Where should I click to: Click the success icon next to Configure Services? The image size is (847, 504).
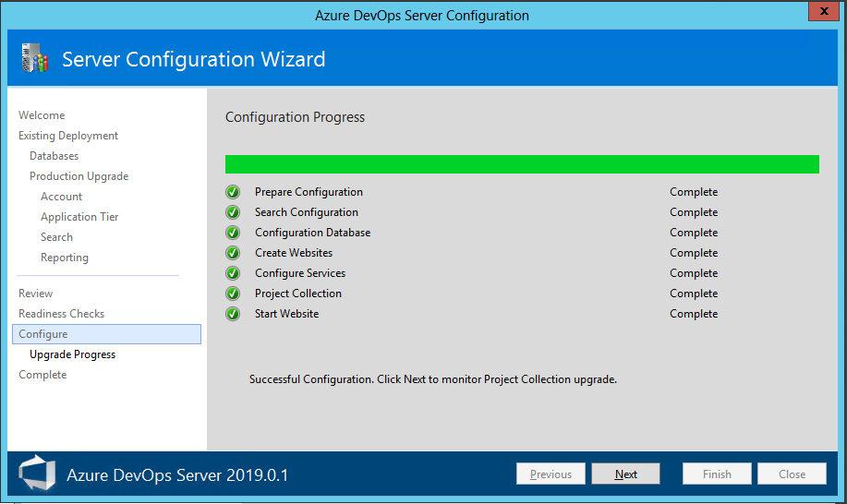pos(233,273)
